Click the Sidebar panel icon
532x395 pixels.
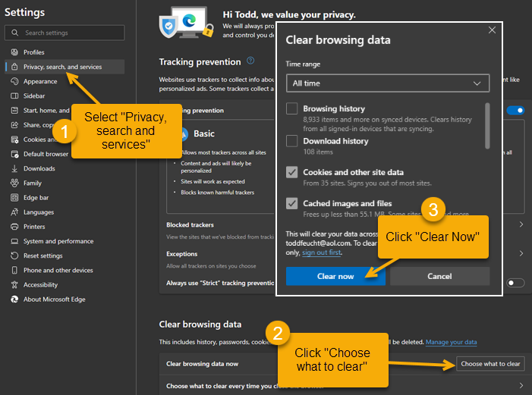(x=14, y=96)
